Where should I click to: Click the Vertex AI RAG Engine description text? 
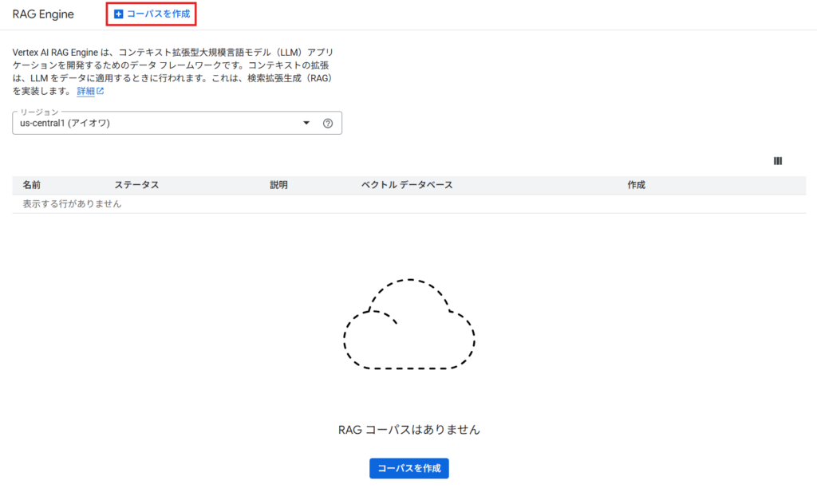click(173, 71)
